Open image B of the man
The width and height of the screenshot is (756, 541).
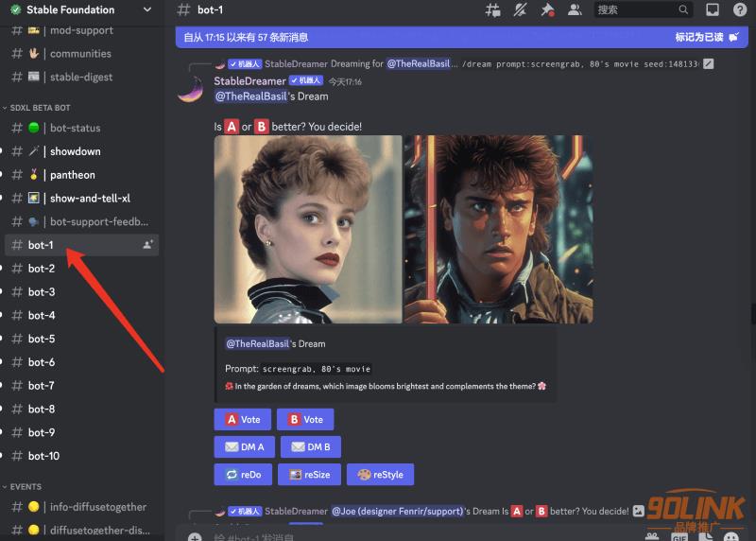[x=498, y=229]
